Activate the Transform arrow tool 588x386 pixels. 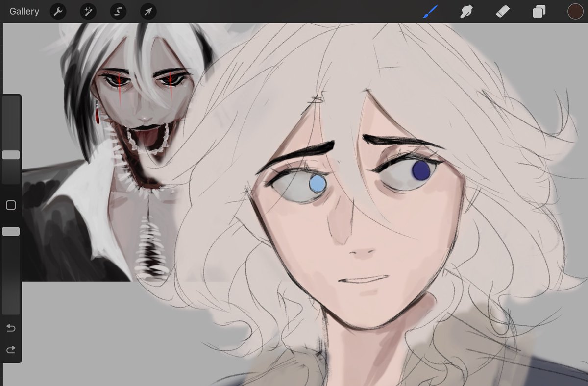(x=148, y=11)
